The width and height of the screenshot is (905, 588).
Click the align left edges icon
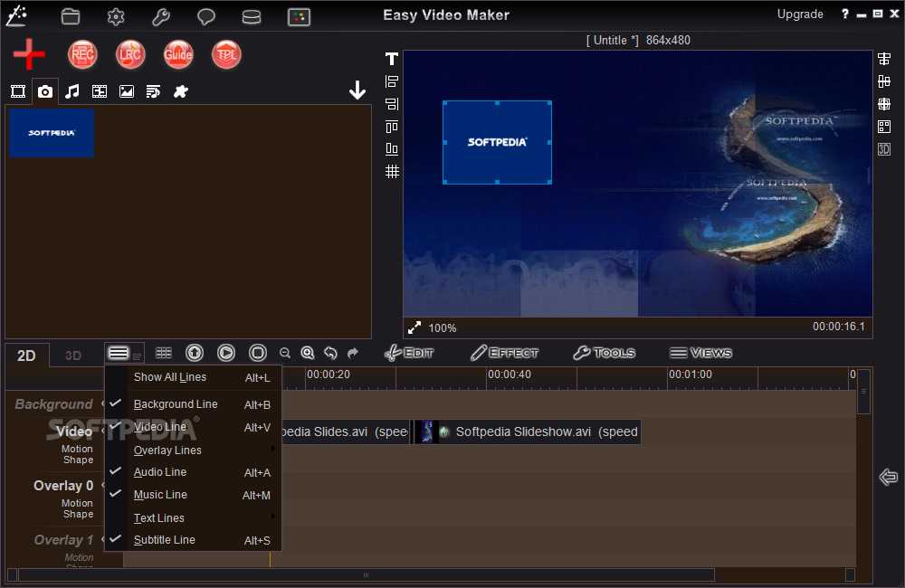392,81
